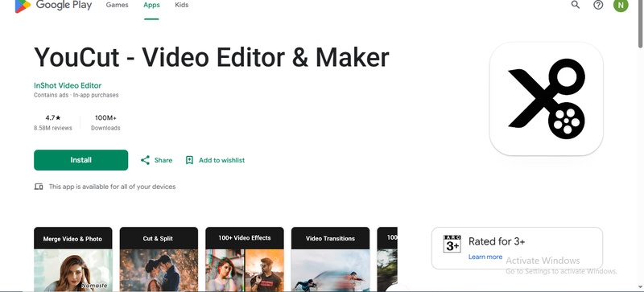
Task: Click the Contains ads text
Action: click(x=52, y=95)
